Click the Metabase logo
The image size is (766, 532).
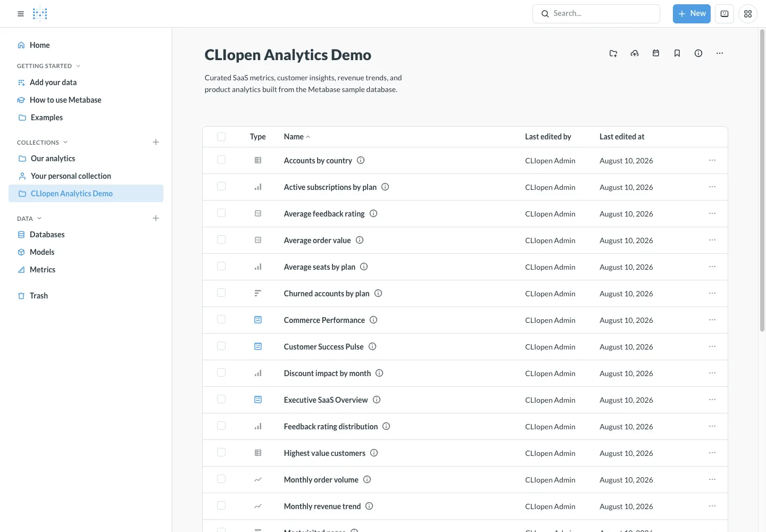point(40,14)
